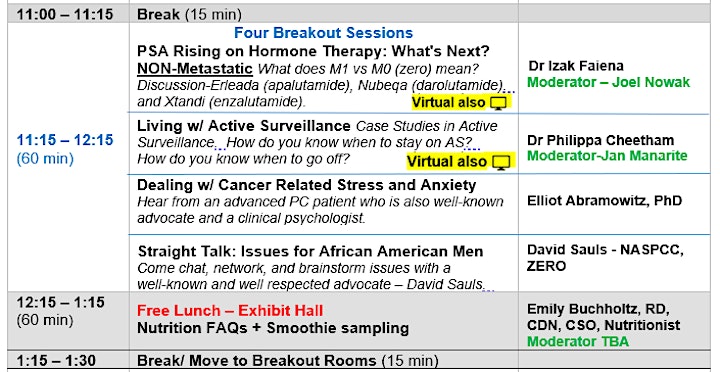Screen dimensions: 720x372
Task: Click the speaker name Dr Izak Faiena
Action: tap(576, 66)
